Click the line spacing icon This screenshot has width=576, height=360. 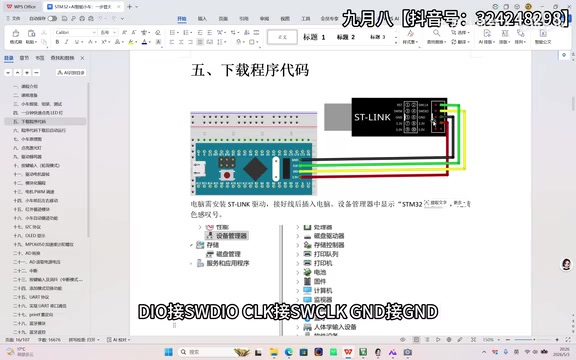[x=220, y=42]
